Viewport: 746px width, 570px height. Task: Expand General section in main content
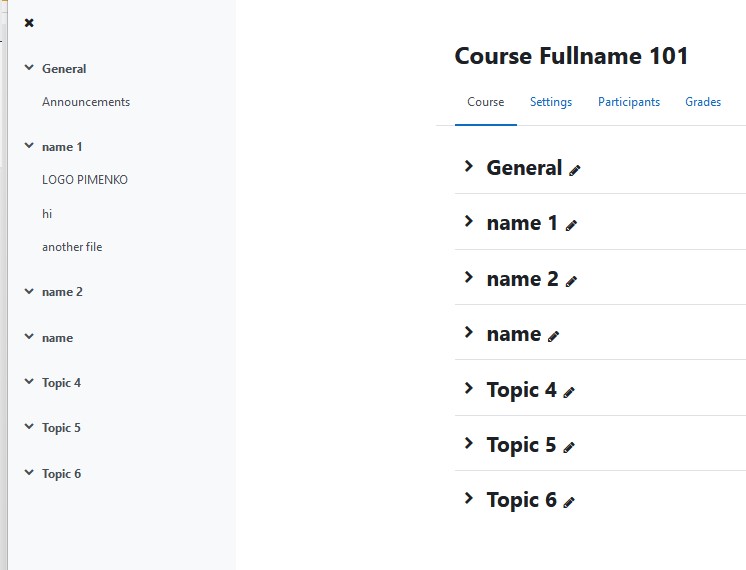469,166
